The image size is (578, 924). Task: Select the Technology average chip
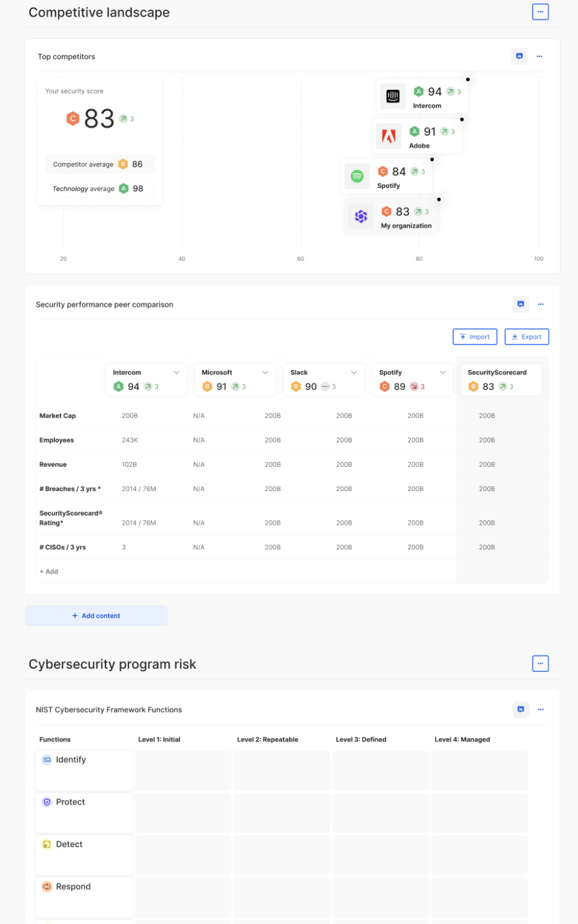point(99,189)
